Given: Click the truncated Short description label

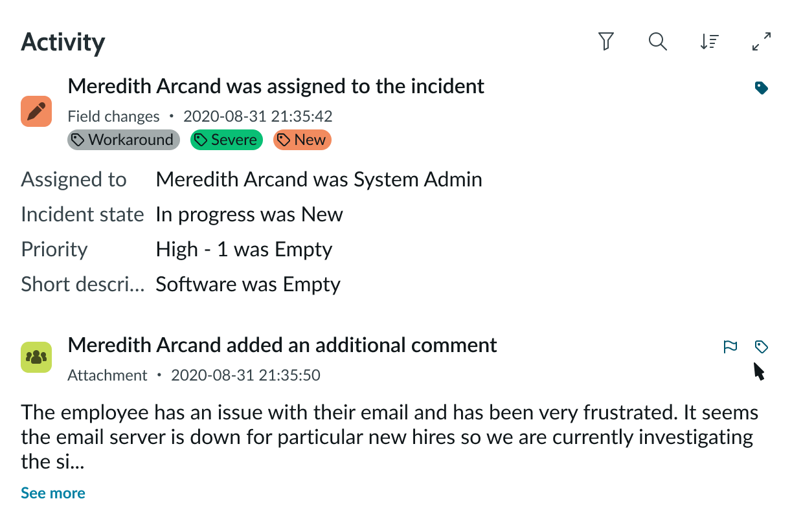Looking at the screenshot, I should (83, 284).
